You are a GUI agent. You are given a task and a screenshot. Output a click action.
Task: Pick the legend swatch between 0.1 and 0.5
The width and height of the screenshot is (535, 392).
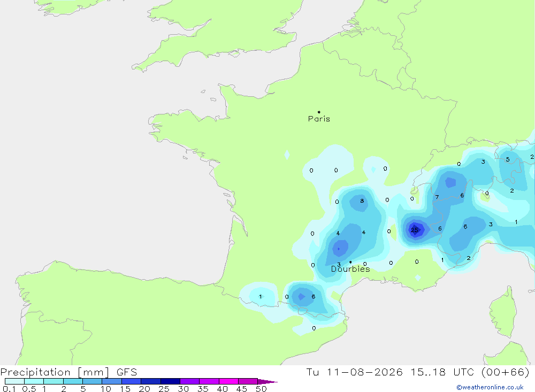14,381
